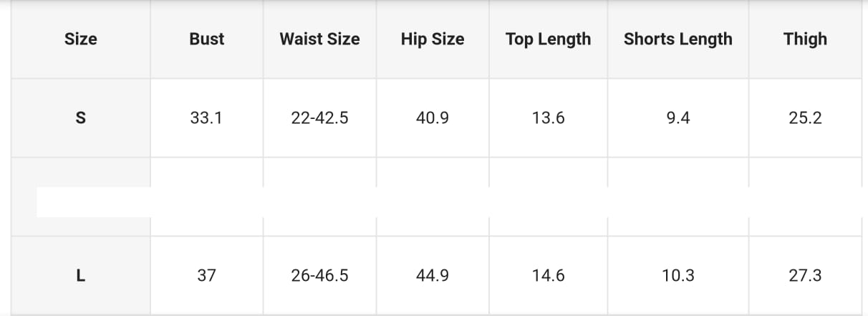Image resolution: width=868 pixels, height=316 pixels.
Task: Click the Thigh column header
Action: tap(805, 39)
